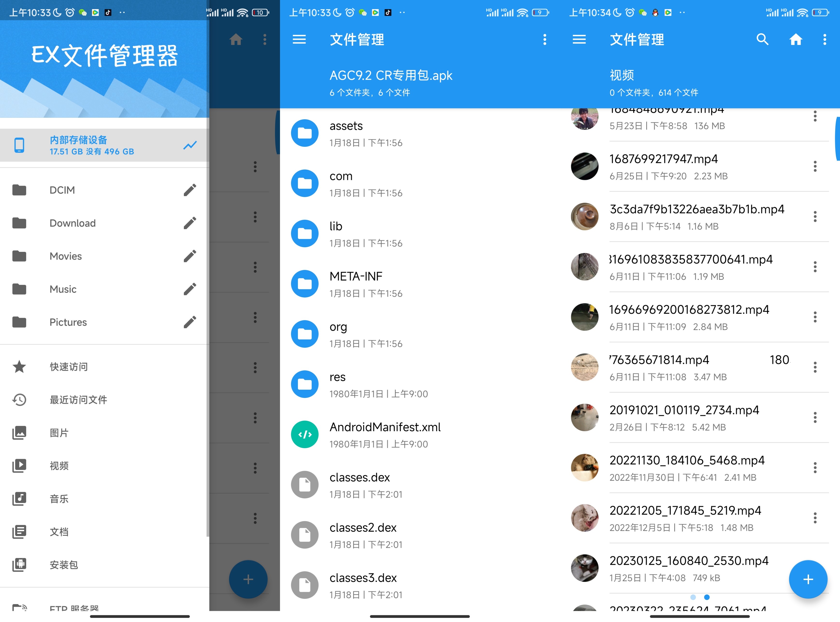Open 最近访问文件 in left sidebar
The image size is (840, 622).
101,399
